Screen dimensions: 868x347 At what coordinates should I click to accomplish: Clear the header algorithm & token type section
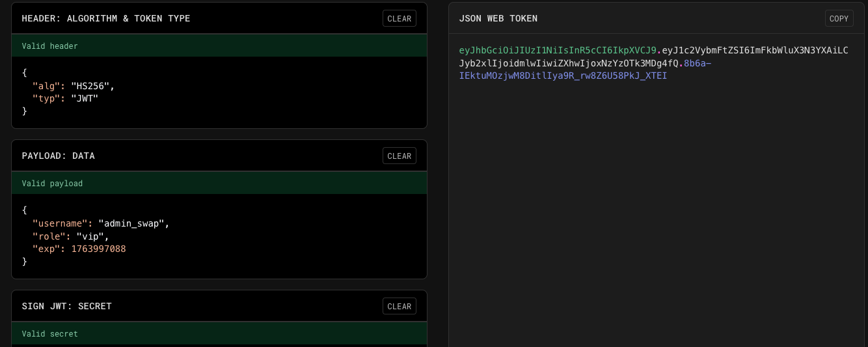pyautogui.click(x=399, y=19)
